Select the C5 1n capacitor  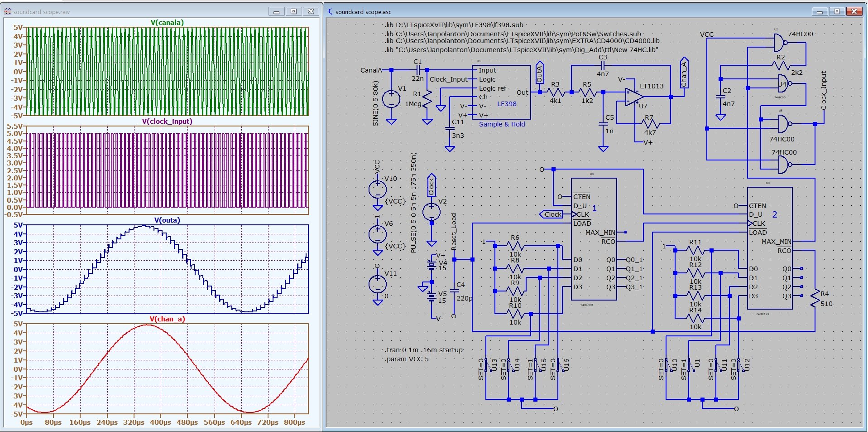click(603, 124)
